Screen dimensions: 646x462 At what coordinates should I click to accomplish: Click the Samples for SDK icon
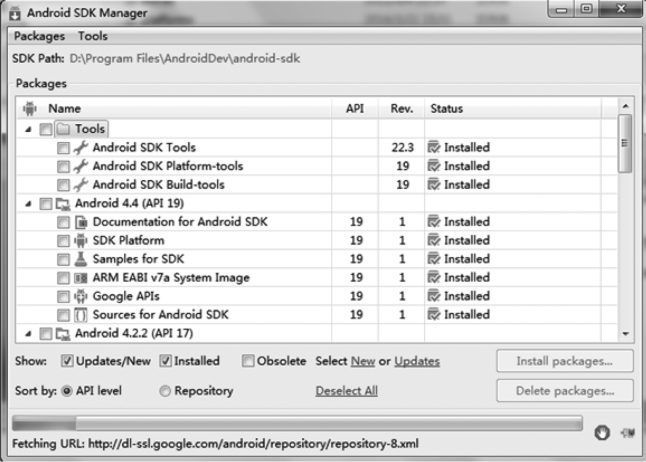pyautogui.click(x=82, y=259)
